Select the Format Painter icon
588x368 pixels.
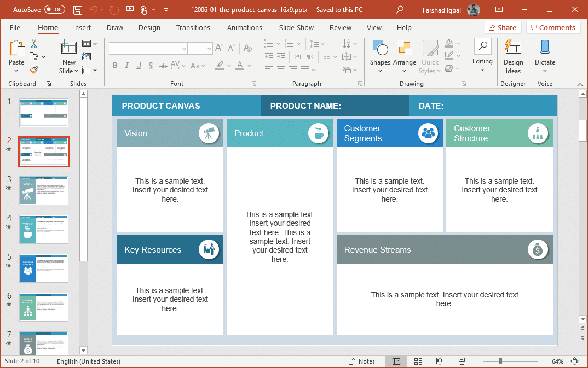[33, 70]
